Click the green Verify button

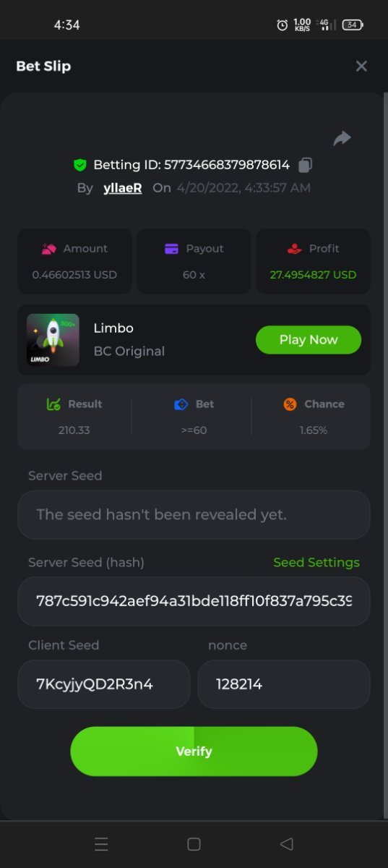pos(194,752)
